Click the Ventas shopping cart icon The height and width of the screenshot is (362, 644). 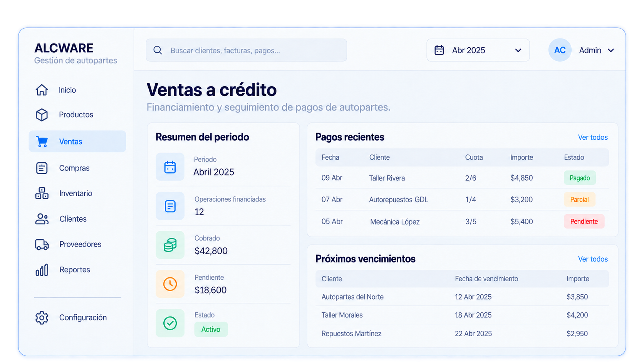click(x=42, y=142)
